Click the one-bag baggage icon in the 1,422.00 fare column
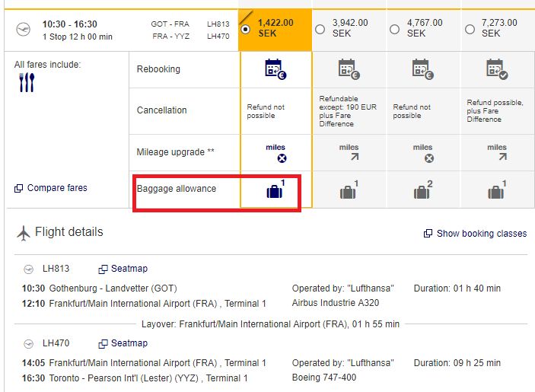 275,189
